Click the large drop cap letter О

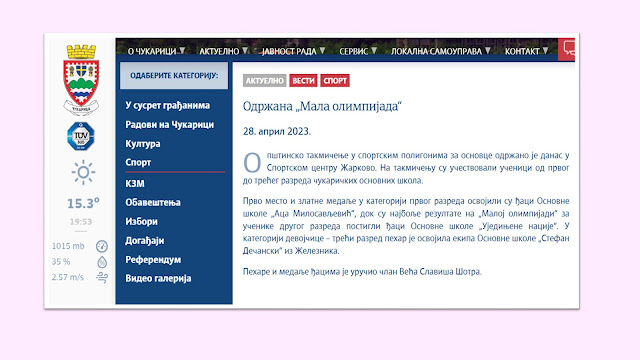[x=252, y=163]
